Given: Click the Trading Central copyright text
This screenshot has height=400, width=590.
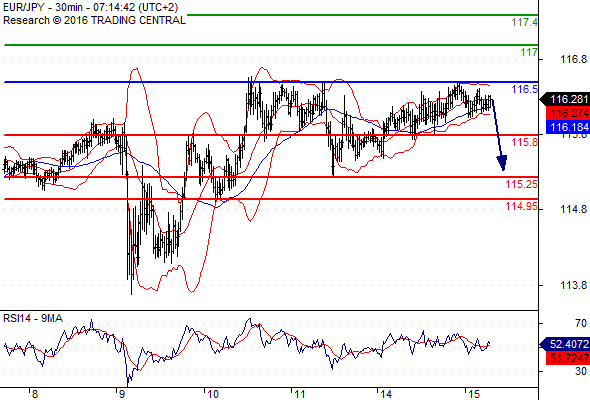Looking at the screenshot, I should [x=94, y=20].
